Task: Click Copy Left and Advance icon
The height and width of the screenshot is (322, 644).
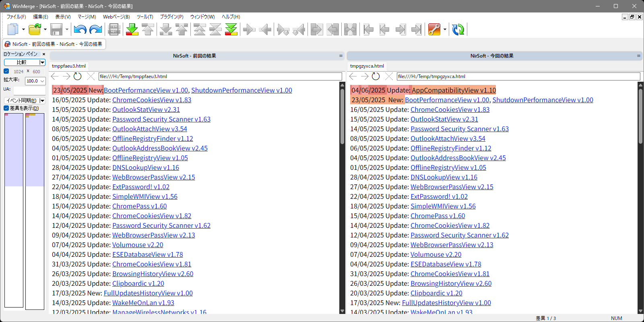Action: 299,29
